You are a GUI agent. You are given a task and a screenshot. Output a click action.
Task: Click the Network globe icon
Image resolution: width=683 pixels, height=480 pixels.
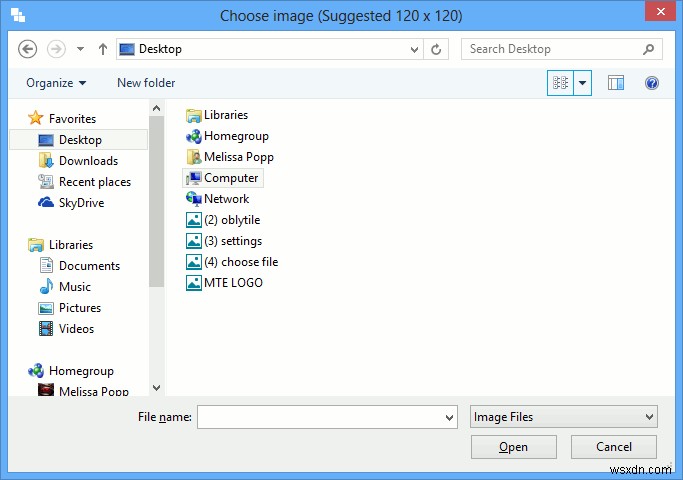[x=193, y=199]
